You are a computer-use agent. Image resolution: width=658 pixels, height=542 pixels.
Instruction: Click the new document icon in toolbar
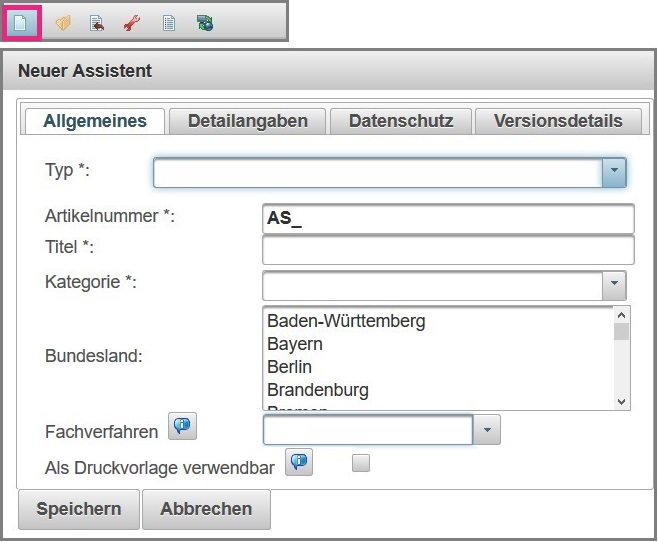21,23
